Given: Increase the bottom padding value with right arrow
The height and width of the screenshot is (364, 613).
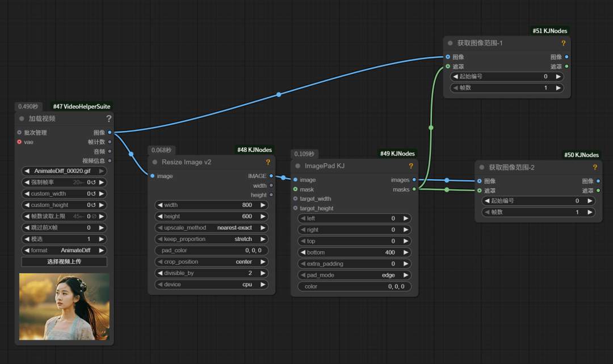Looking at the screenshot, I should click(405, 252).
